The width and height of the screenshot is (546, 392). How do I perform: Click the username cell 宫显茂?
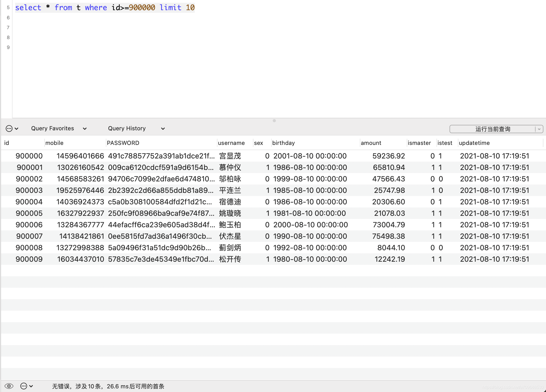[230, 156]
